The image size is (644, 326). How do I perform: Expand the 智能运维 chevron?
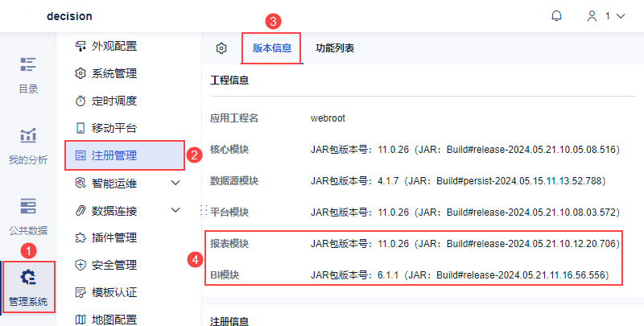point(176,184)
